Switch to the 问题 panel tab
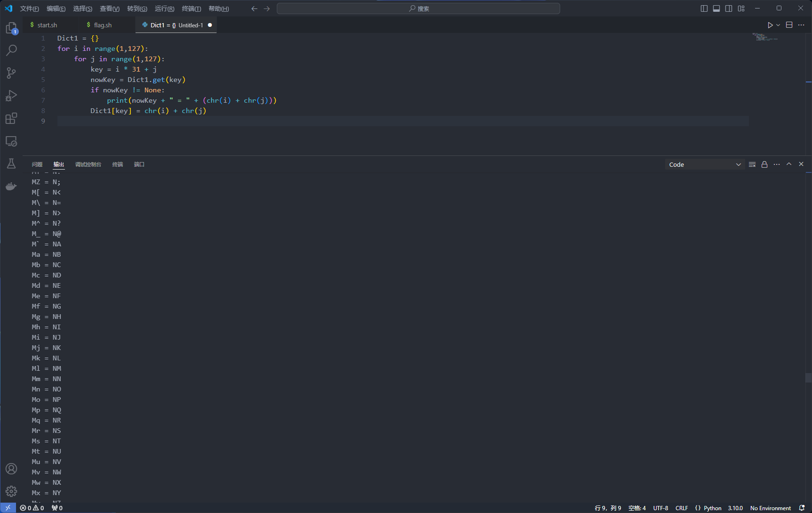The width and height of the screenshot is (812, 513). coord(37,164)
